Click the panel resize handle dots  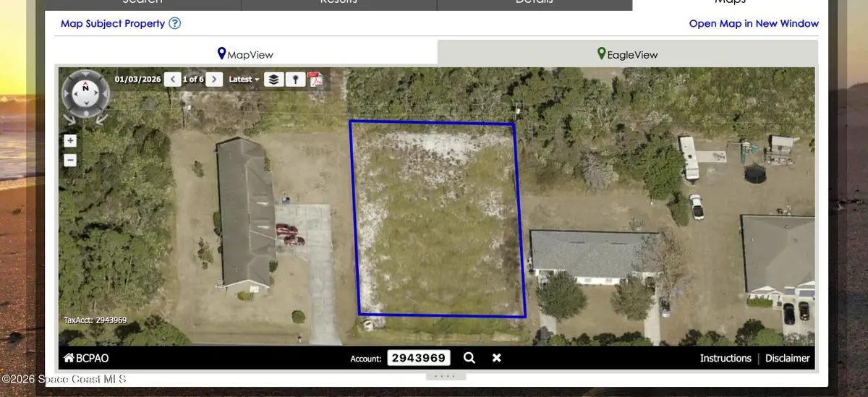click(x=445, y=376)
